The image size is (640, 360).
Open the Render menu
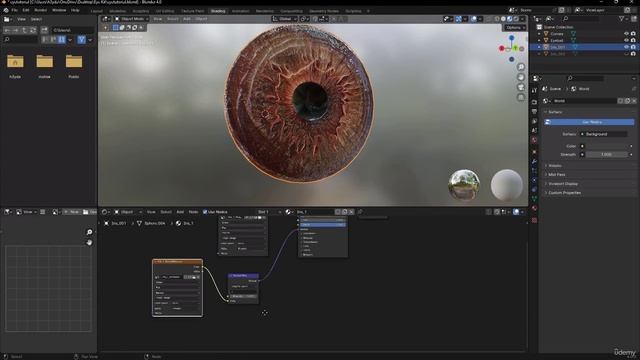(40, 10)
